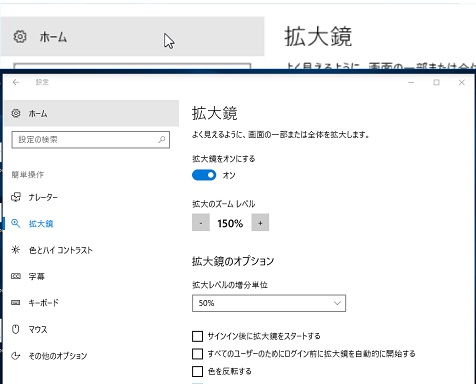Open the 拡大レベルの増分単位 50% dropdown

click(269, 303)
